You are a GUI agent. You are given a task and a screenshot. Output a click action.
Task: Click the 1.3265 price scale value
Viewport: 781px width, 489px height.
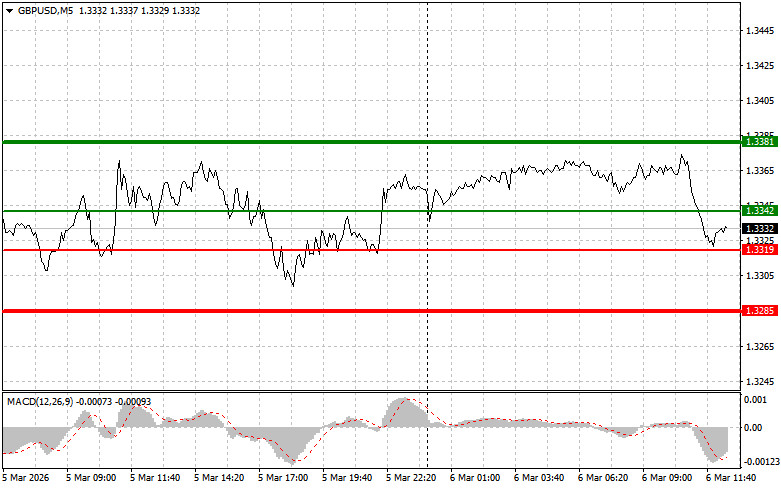[x=759, y=346]
